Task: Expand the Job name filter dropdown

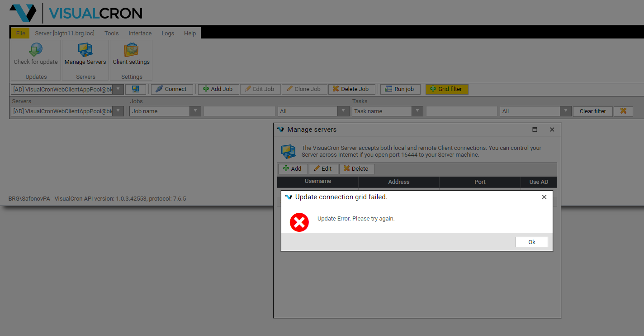Action: (x=195, y=111)
